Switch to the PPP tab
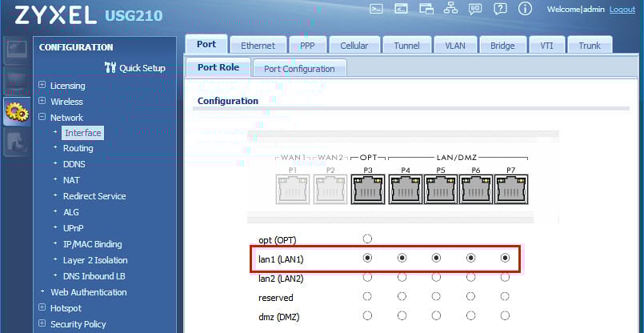The height and width of the screenshot is (333, 644). 307,45
